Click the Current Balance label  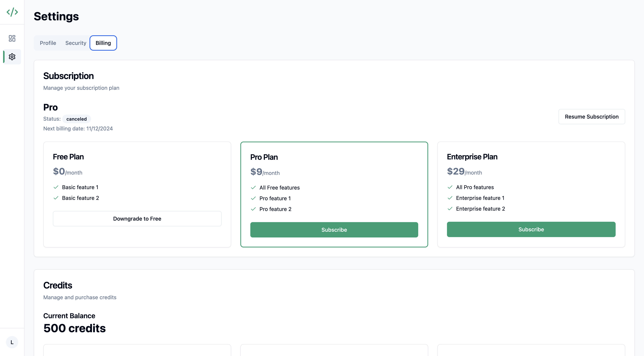pos(69,316)
